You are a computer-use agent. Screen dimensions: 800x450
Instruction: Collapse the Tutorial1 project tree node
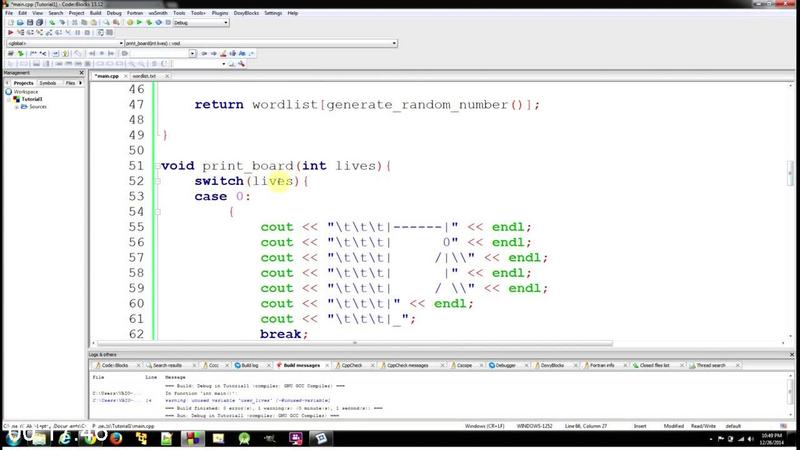[x=10, y=99]
